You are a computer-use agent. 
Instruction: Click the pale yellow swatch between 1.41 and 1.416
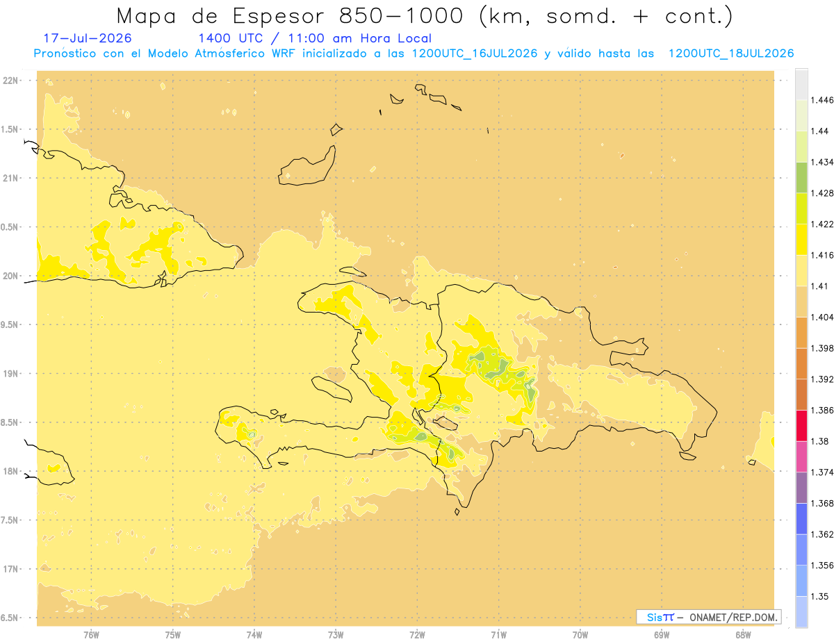(801, 270)
